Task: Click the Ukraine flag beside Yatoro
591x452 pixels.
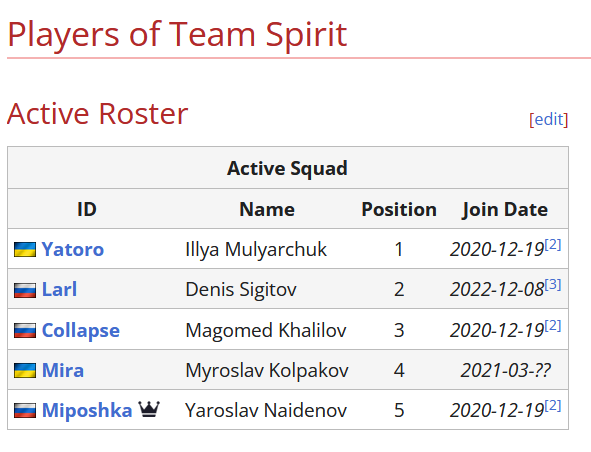Action: coord(25,250)
